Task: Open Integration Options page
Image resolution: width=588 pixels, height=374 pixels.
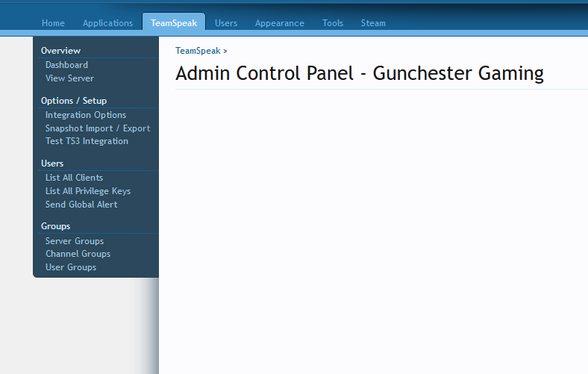Action: (x=86, y=115)
